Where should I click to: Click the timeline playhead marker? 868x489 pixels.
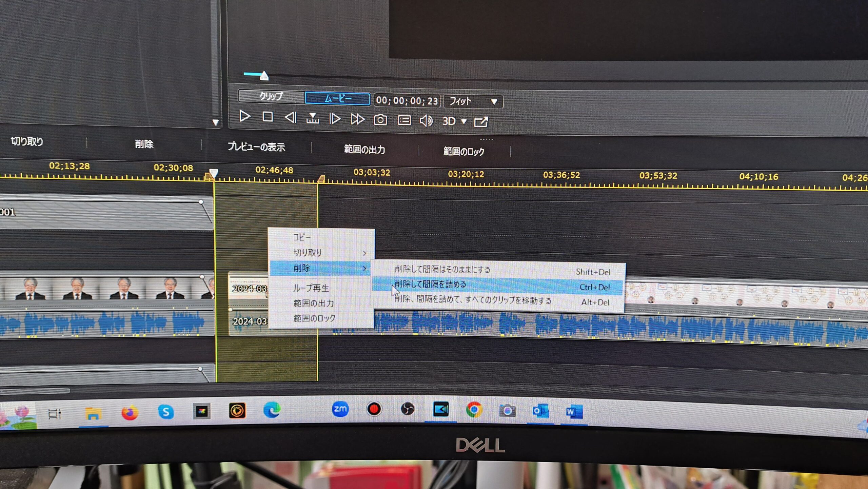[x=213, y=173]
